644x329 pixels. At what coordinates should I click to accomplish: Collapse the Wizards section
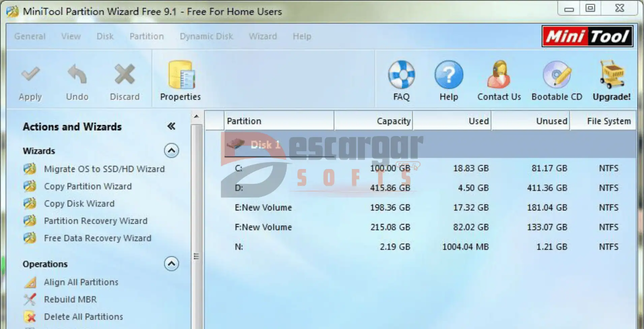pyautogui.click(x=171, y=150)
